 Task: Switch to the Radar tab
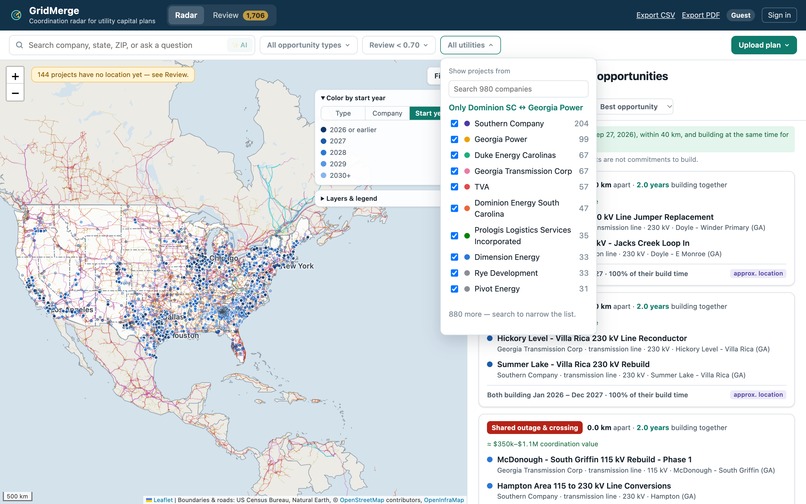pos(186,15)
